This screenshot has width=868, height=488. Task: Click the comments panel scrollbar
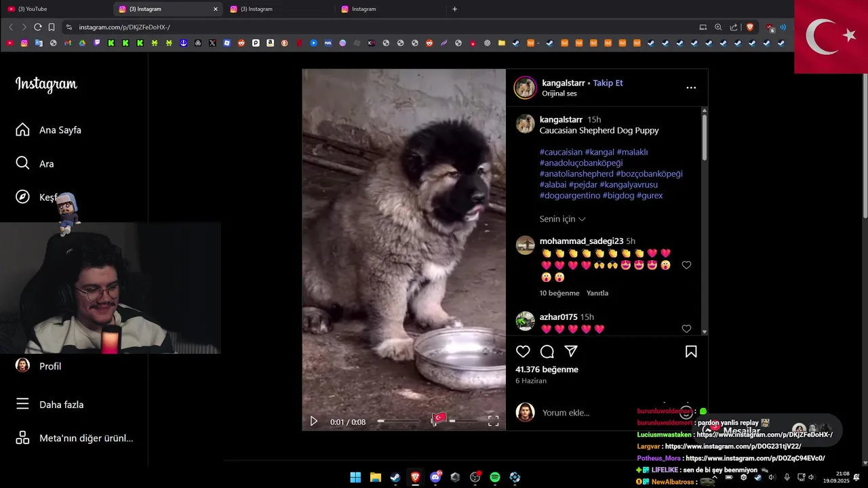point(705,139)
